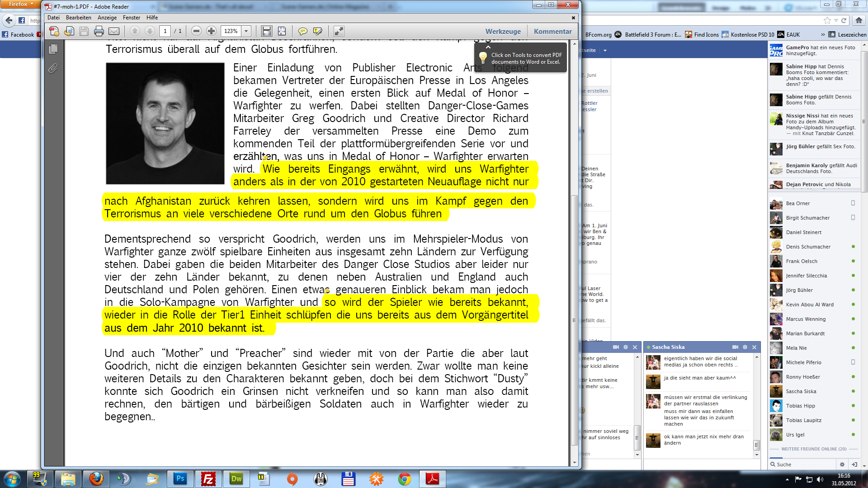
Task: Open chat with Tobias Hipp
Action: coord(813,406)
